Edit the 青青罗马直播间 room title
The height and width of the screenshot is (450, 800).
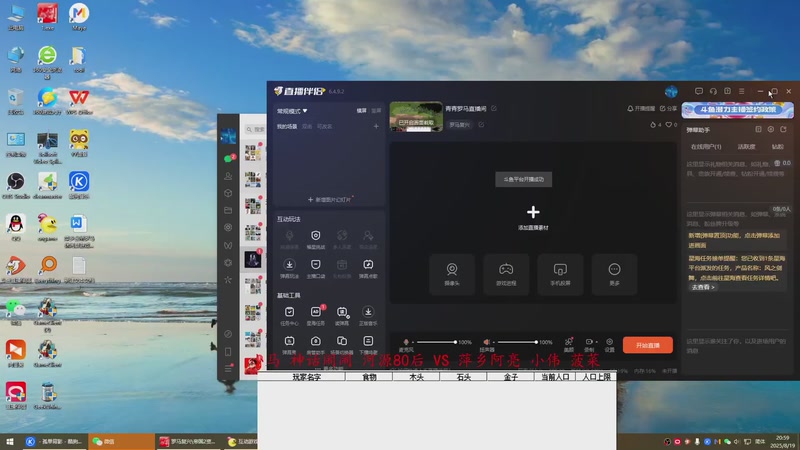point(493,109)
